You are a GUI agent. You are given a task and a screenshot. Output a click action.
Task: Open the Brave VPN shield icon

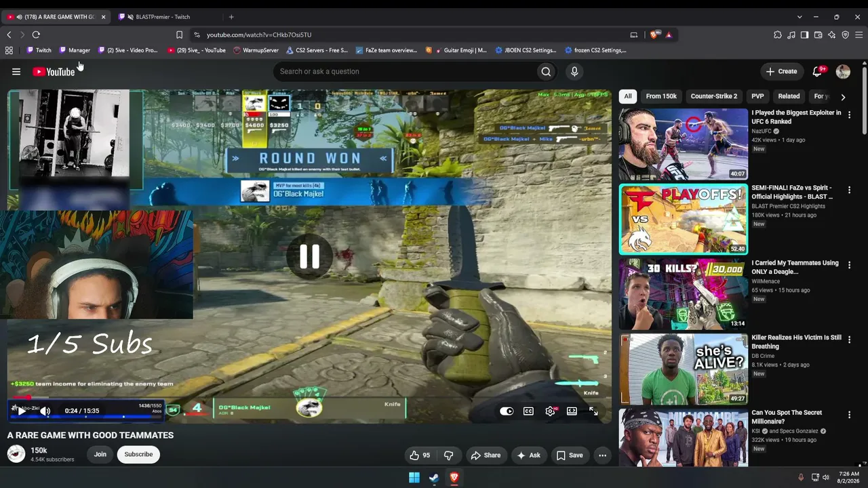845,35
